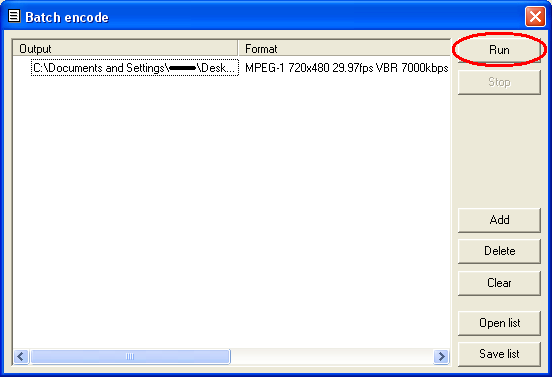Image resolution: width=552 pixels, height=377 pixels.
Task: Click the Stop button
Action: (499, 82)
